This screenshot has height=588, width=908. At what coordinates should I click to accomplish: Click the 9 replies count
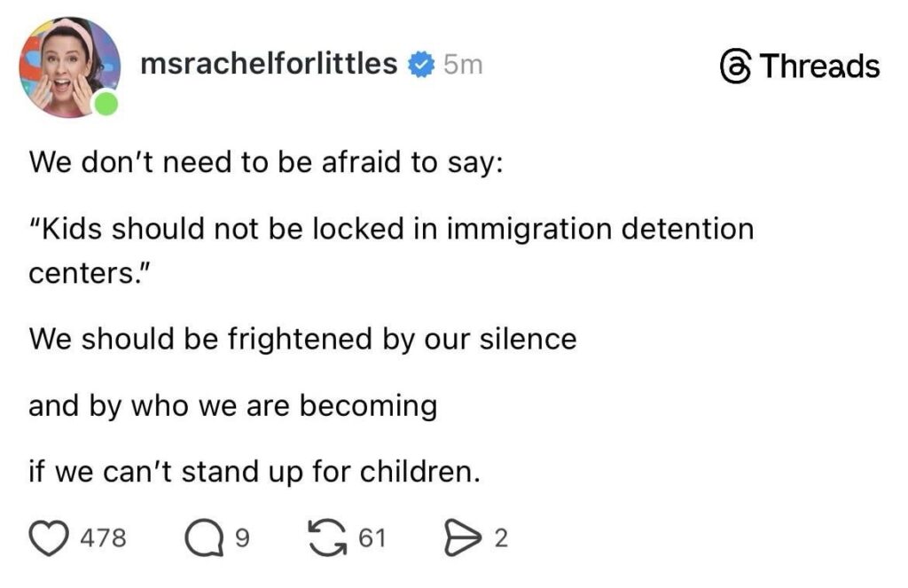pos(240,536)
